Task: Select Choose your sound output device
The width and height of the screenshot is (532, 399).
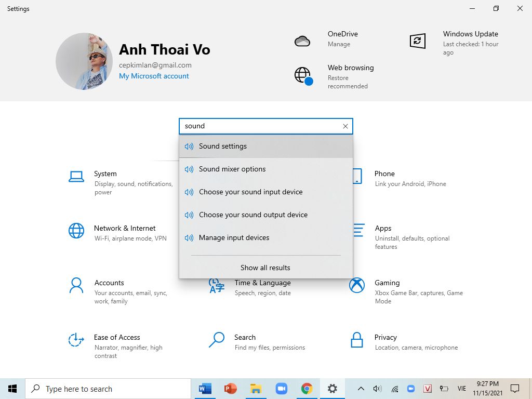Action: (266, 215)
